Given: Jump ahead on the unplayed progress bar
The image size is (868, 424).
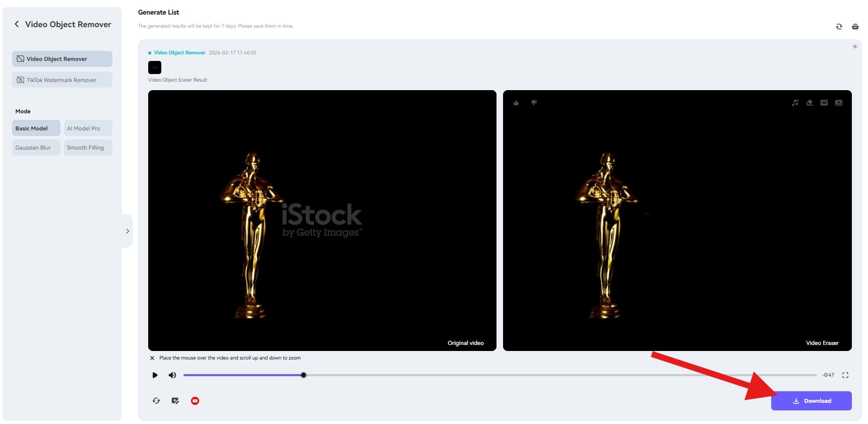Looking at the screenshot, I should tap(562, 375).
